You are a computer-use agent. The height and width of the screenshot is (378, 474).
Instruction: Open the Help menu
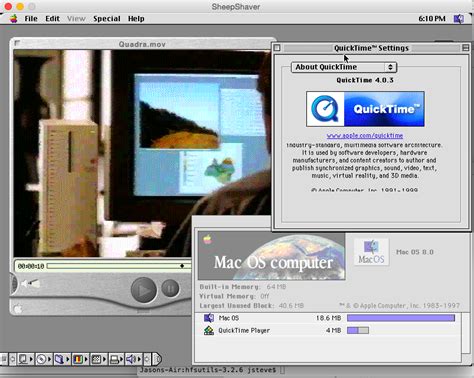(x=136, y=19)
